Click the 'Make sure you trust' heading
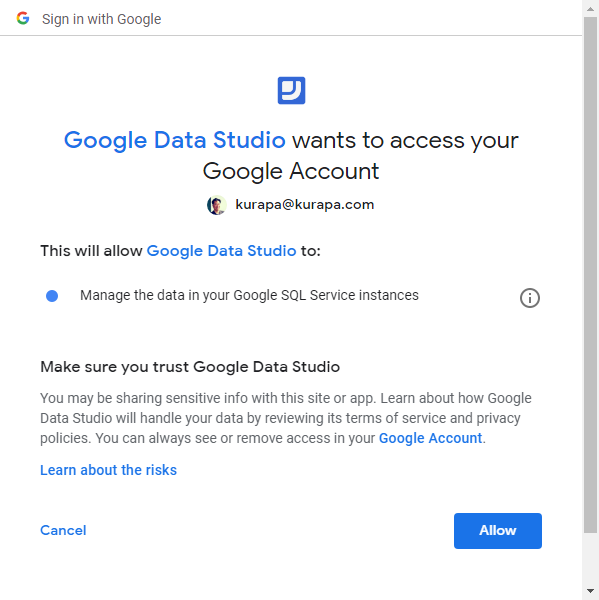Screen dimensions: 599x600 click(190, 367)
